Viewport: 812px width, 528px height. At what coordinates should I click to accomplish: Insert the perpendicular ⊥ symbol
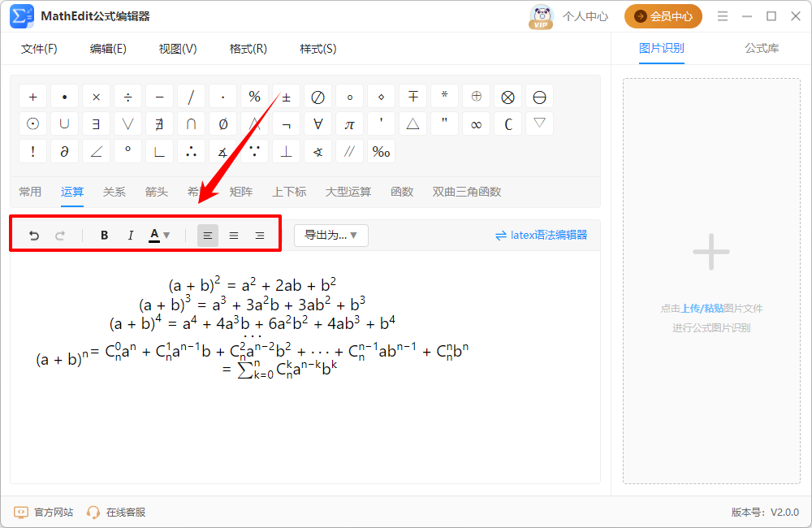coord(286,152)
